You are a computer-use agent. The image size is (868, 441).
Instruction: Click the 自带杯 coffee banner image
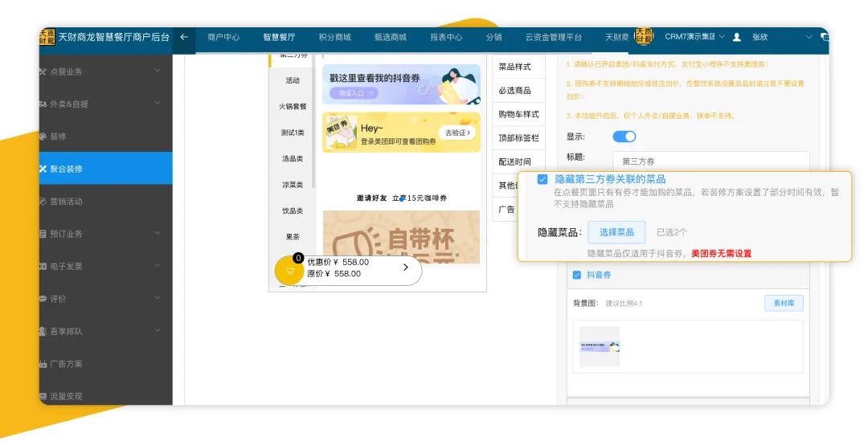coord(401,237)
